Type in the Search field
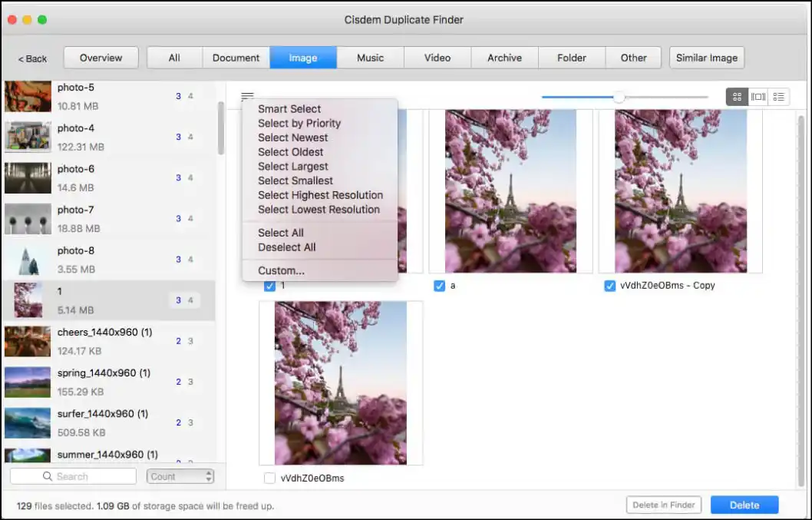Screen dimensions: 812x520 84,476
